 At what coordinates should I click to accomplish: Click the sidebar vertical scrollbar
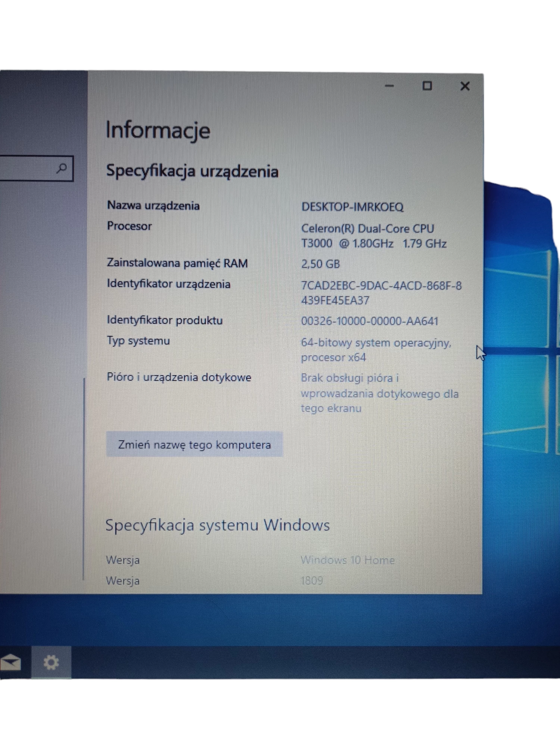84,478
